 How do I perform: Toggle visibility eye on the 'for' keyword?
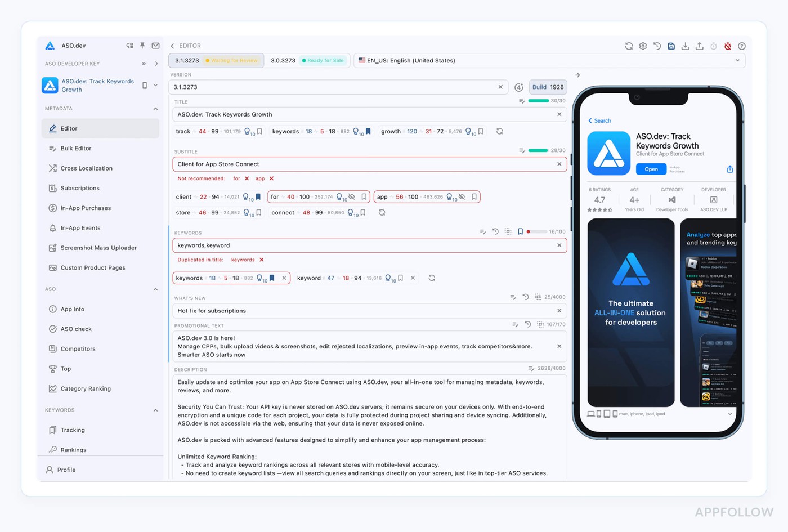coord(352,197)
